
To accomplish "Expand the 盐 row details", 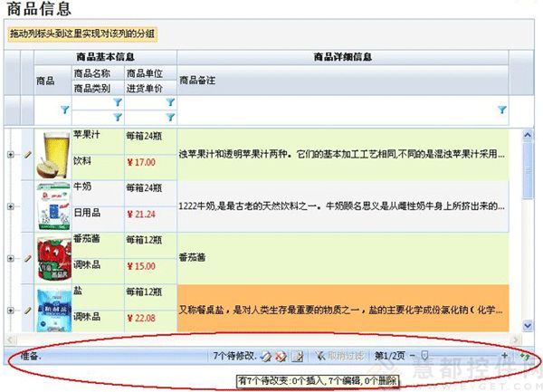I will pyautogui.click(x=11, y=311).
